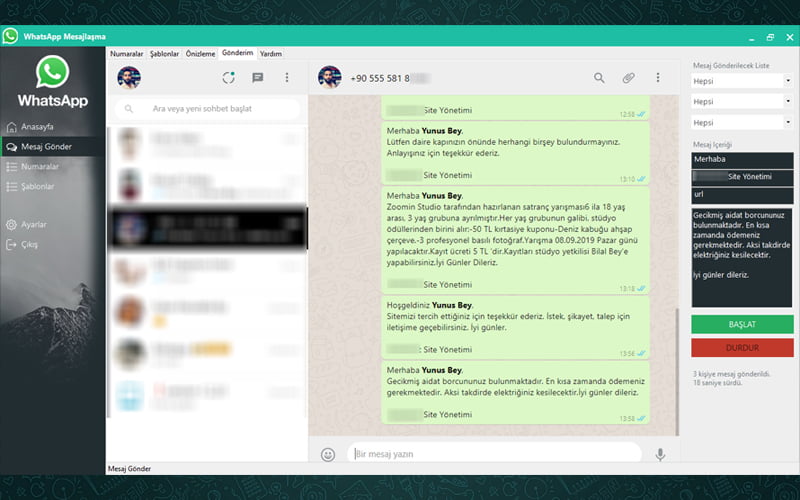Open the Anasayfa sidebar item
The image size is (800, 500).
coord(37,127)
